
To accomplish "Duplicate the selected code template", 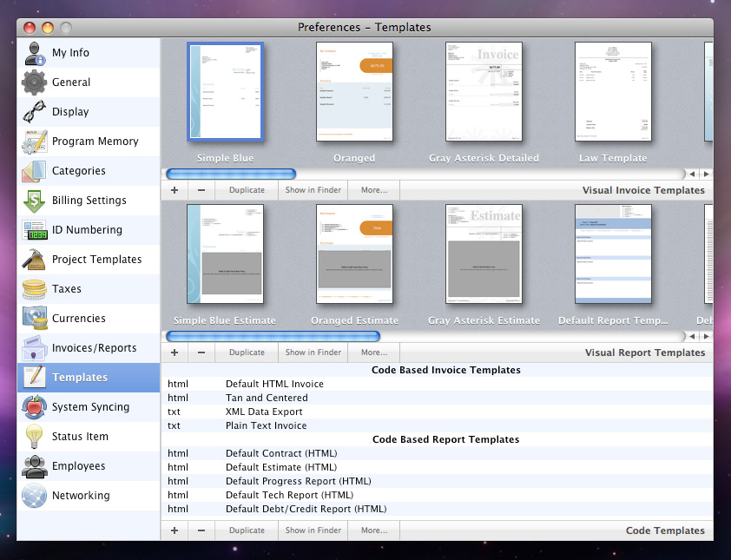I will click(x=247, y=530).
